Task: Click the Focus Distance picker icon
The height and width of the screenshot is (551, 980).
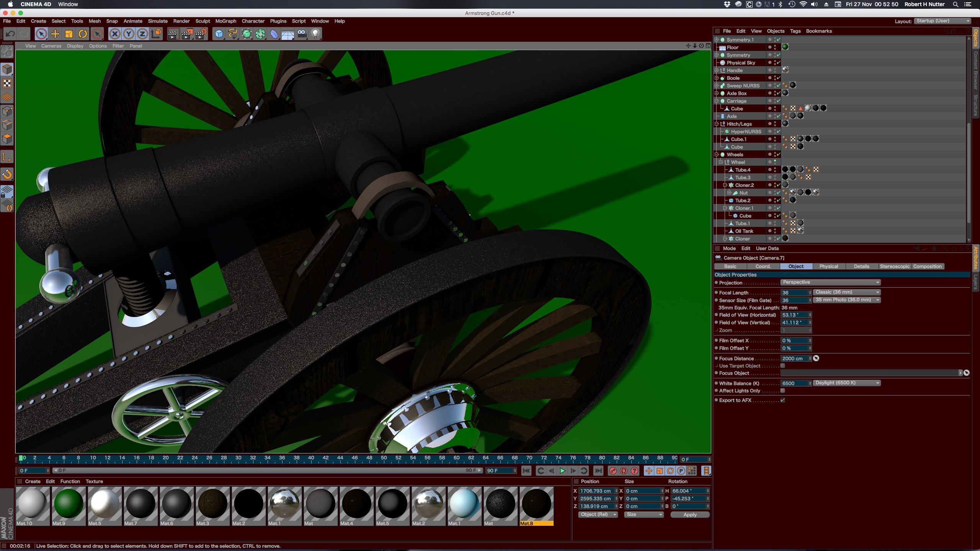Action: coord(816,359)
